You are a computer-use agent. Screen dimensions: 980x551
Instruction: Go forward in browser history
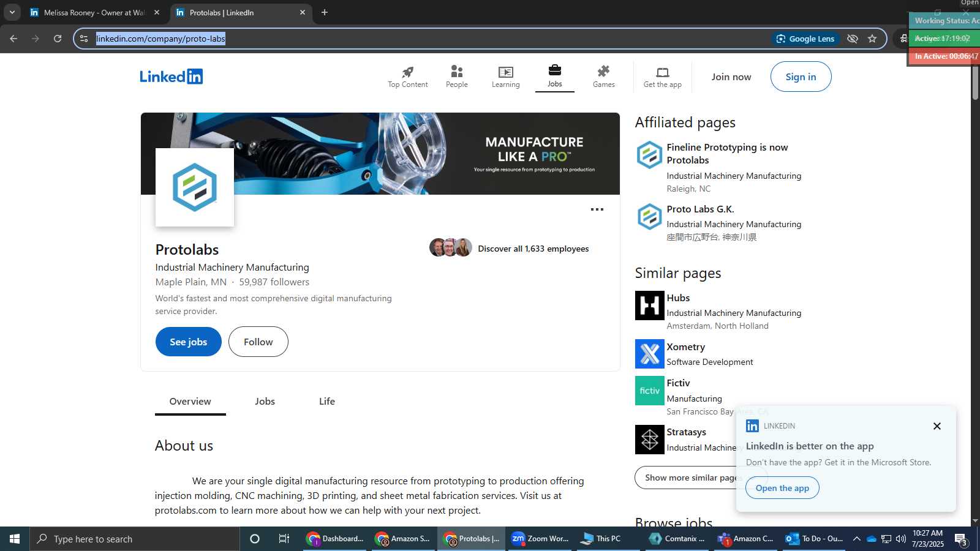pyautogui.click(x=36, y=39)
